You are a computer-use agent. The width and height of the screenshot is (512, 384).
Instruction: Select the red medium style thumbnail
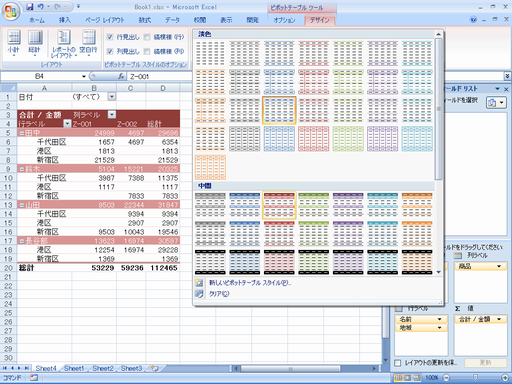(x=279, y=205)
